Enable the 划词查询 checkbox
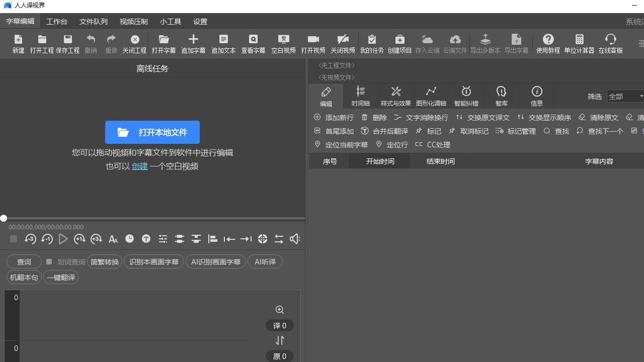 click(49, 262)
